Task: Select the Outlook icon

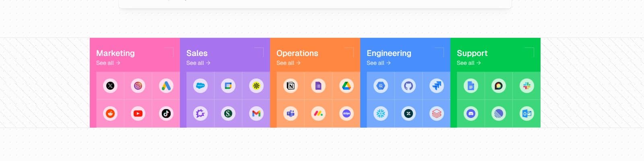Action: pyautogui.click(x=527, y=114)
